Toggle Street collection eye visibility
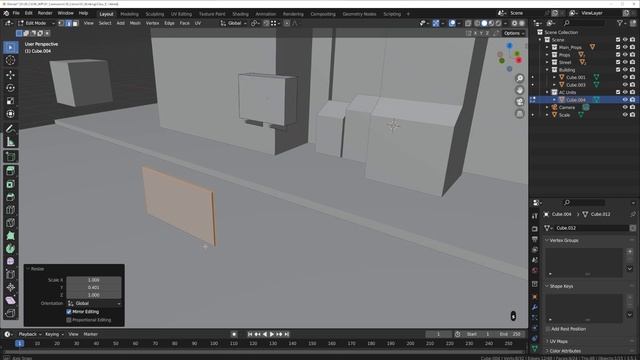 (625, 62)
